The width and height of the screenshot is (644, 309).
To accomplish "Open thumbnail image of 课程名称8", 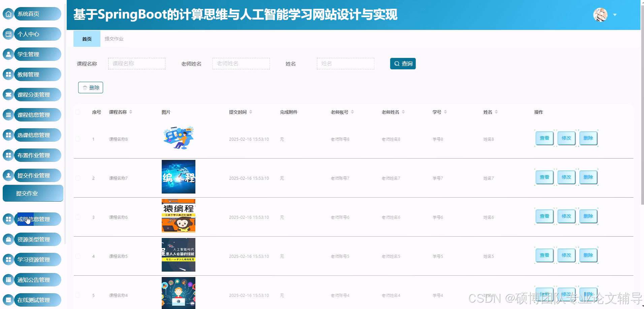I will (179, 138).
